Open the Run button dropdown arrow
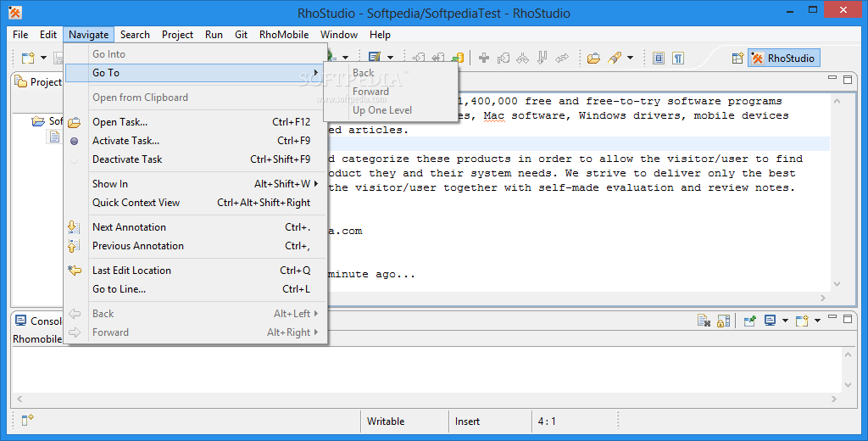This screenshot has width=868, height=441. tap(345, 58)
